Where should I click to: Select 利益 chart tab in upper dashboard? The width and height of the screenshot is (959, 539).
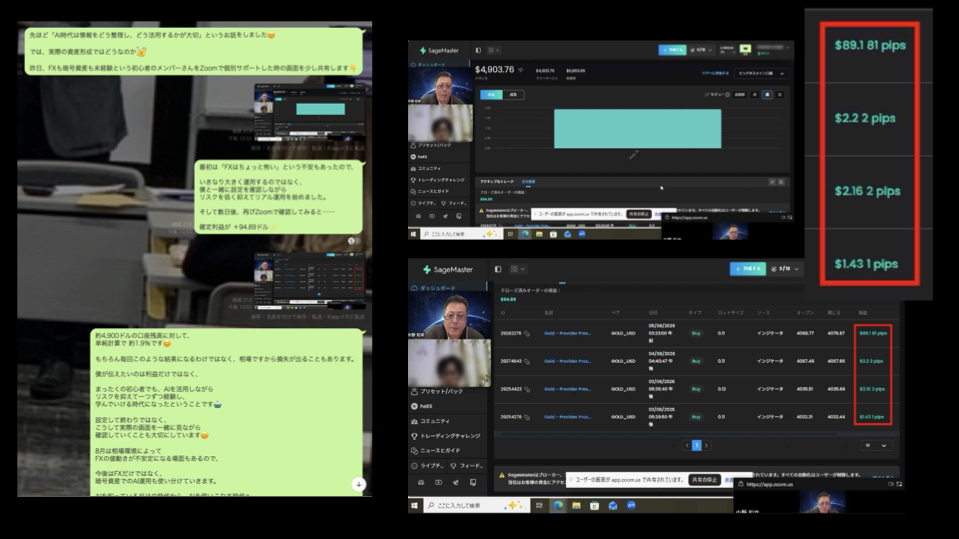pos(491,95)
